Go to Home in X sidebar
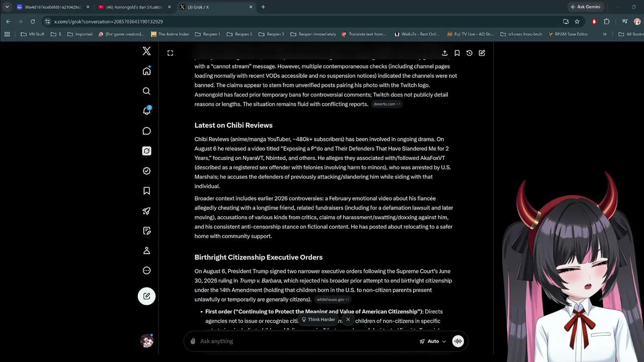Screen dimensions: 644x362 (x=146, y=71)
